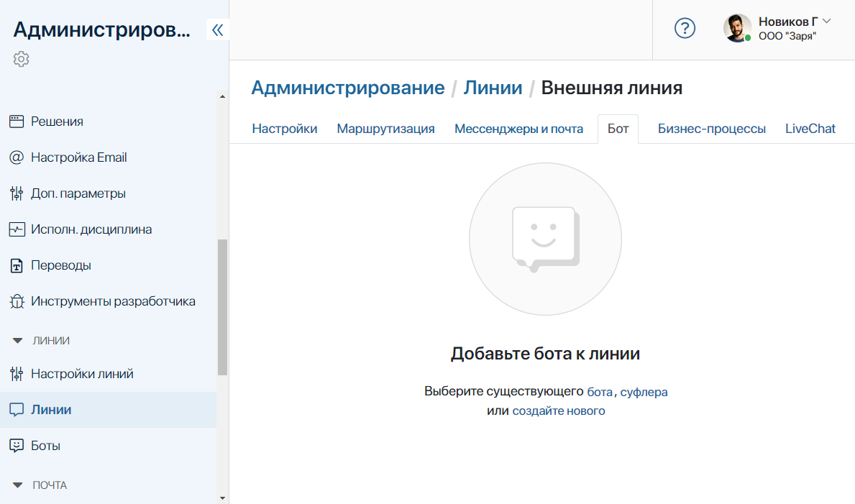The height and width of the screenshot is (504, 855).
Task: Go to Линии in the breadcrumb
Action: [x=493, y=88]
